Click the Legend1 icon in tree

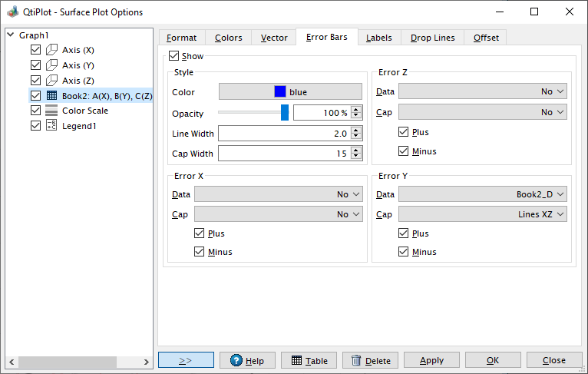[x=51, y=126]
